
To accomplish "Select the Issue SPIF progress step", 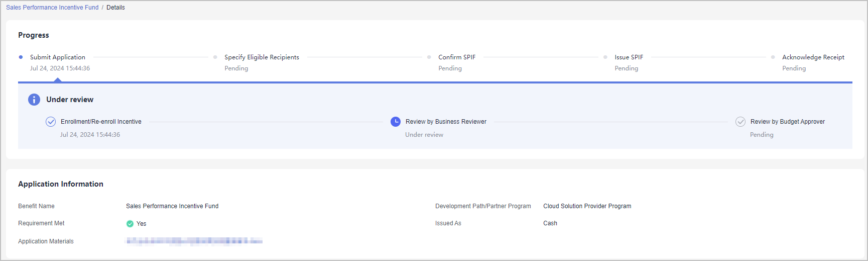I will (x=629, y=57).
